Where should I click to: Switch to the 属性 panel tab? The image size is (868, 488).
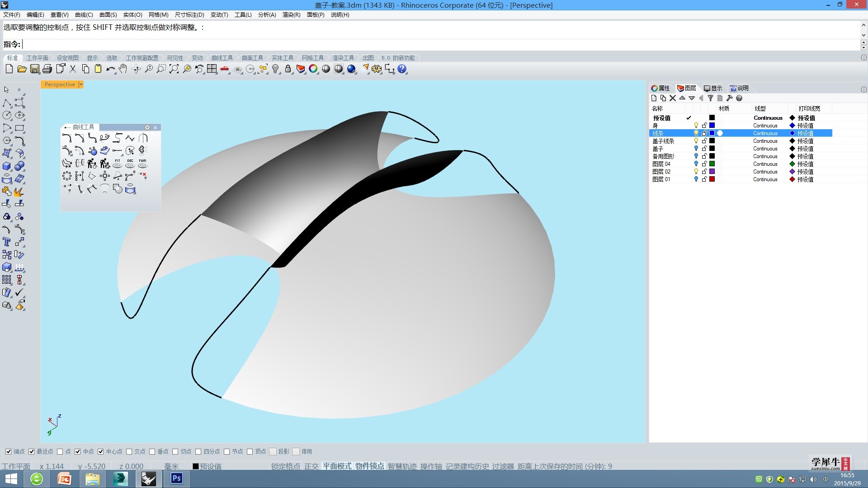coord(660,88)
